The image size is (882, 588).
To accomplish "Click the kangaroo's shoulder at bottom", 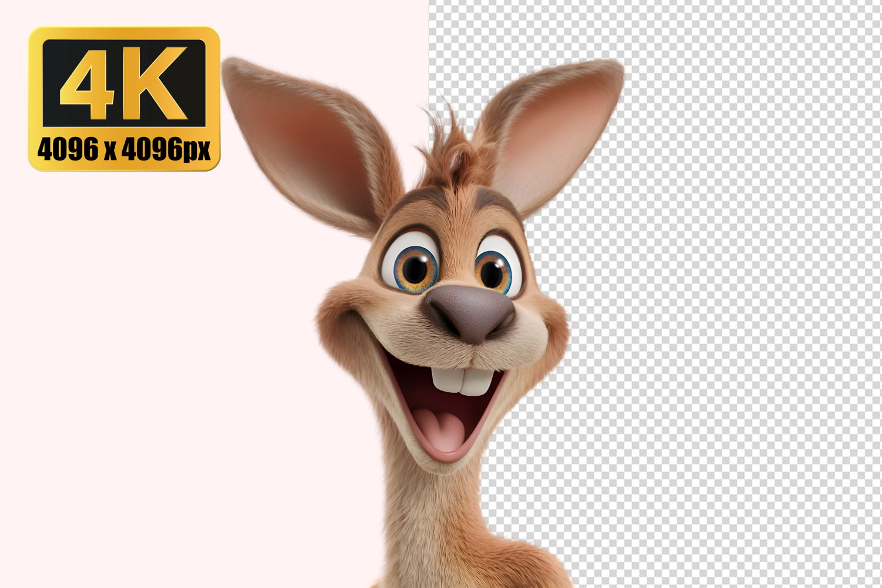I will [517, 564].
